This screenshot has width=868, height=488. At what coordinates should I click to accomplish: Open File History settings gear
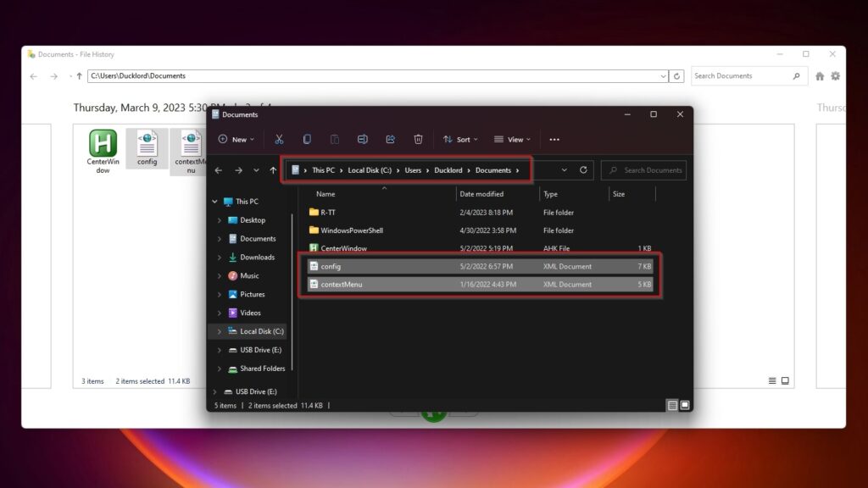point(835,76)
